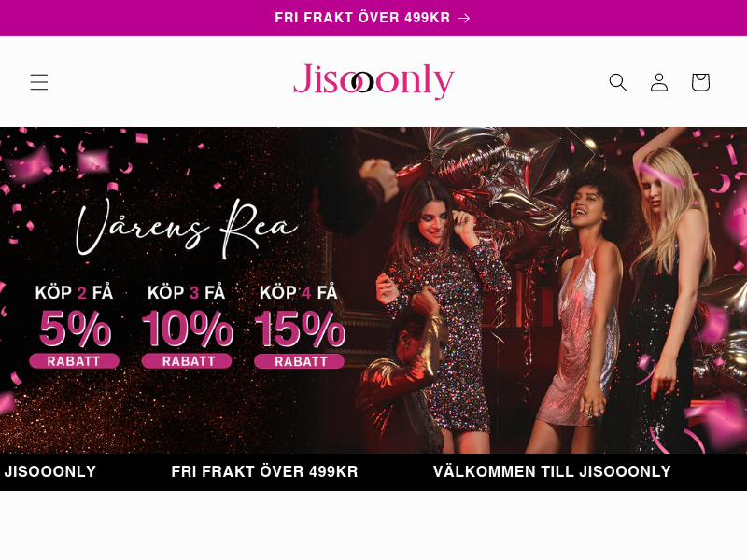Screen dimensions: 747x560
Task: Click the Fri Frakt över 499kr ticker text
Action: (264, 472)
